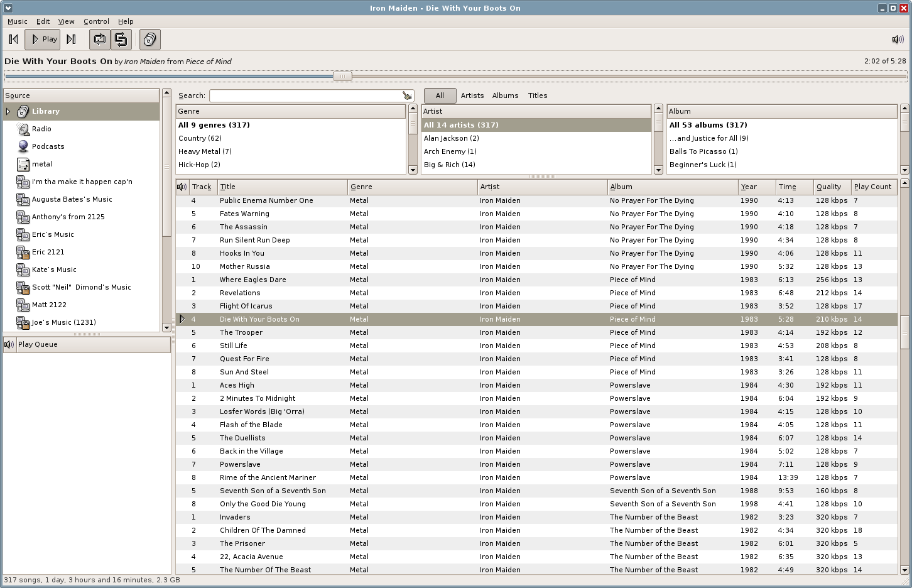Expand the Library tree node

coord(8,111)
